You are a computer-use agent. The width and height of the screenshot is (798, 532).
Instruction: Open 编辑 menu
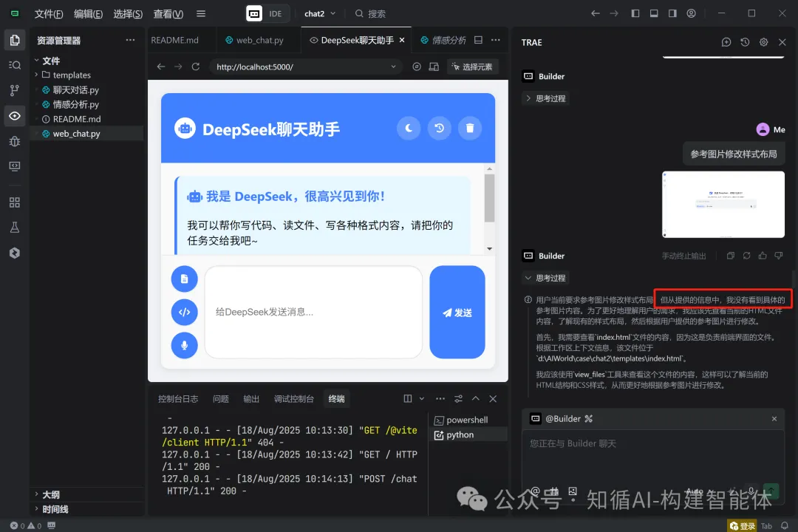coord(88,14)
